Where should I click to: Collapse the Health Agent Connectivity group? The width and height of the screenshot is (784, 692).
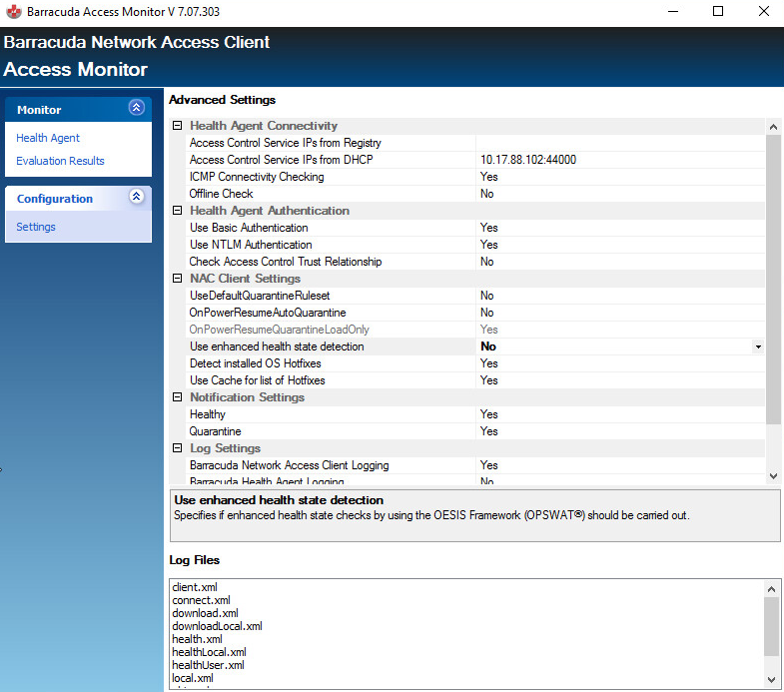[x=177, y=126]
